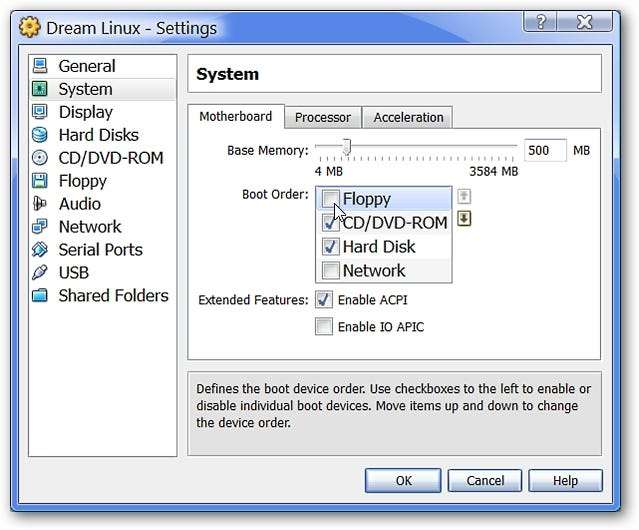Click the CD/DVD-ROM disc icon
The height and width of the screenshot is (530, 639).
pyautogui.click(x=40, y=158)
